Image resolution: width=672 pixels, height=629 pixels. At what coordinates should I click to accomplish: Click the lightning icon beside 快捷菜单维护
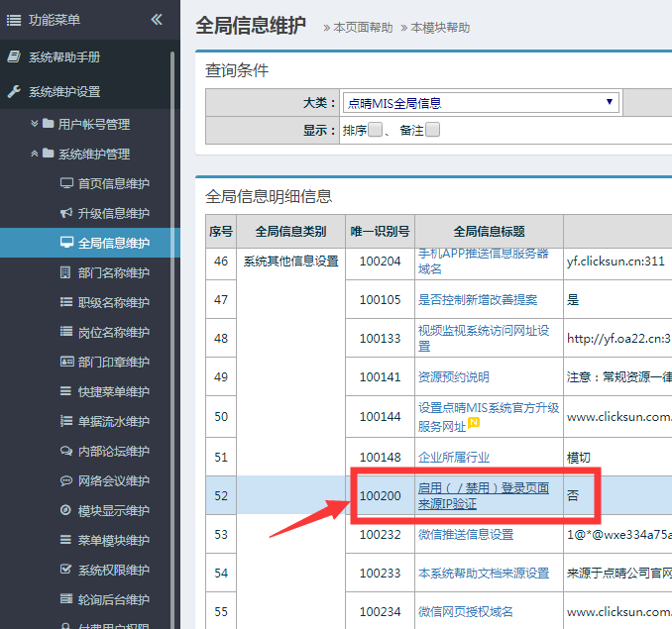pos(66,391)
